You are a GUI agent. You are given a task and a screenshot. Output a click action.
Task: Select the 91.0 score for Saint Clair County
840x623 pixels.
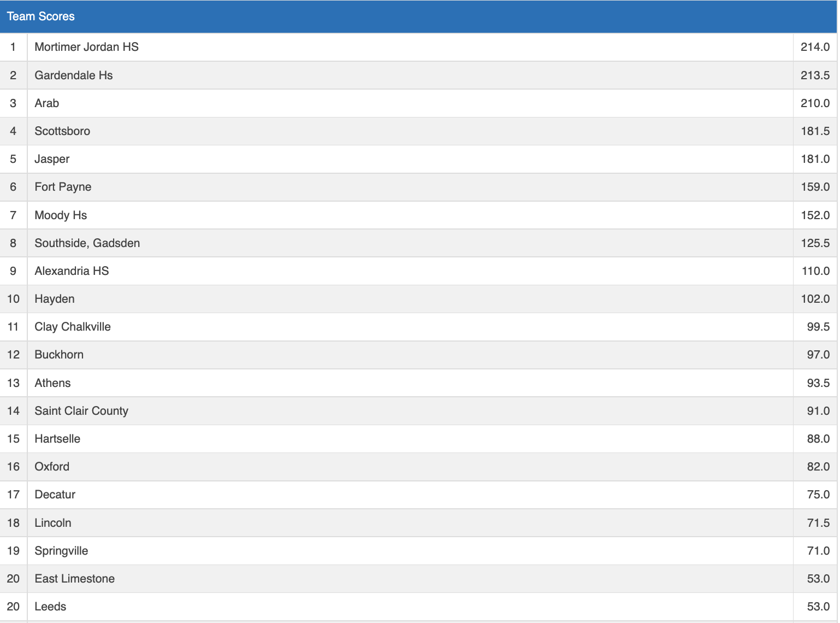(x=818, y=411)
